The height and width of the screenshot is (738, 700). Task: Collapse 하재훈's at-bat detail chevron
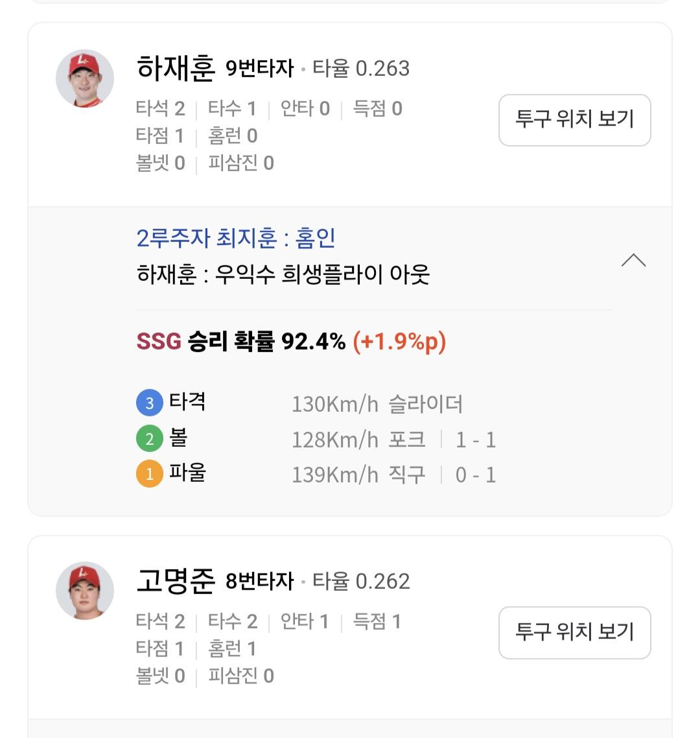click(x=633, y=261)
